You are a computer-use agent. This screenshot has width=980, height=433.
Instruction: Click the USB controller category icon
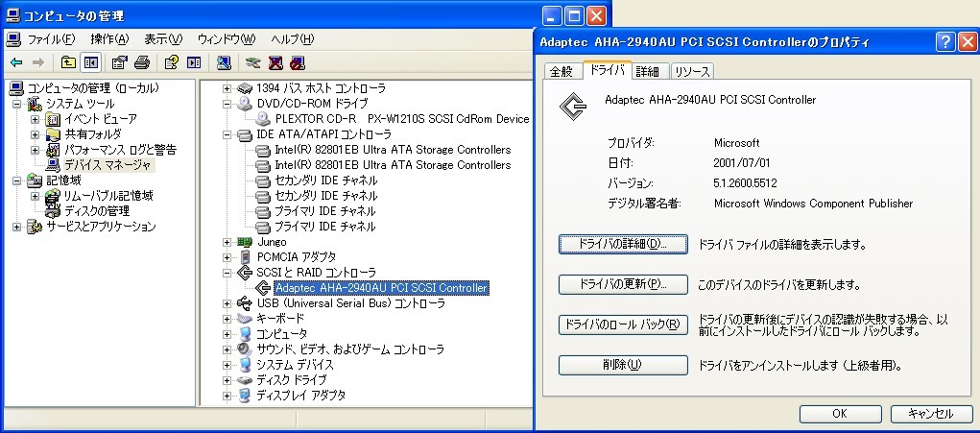click(x=245, y=303)
